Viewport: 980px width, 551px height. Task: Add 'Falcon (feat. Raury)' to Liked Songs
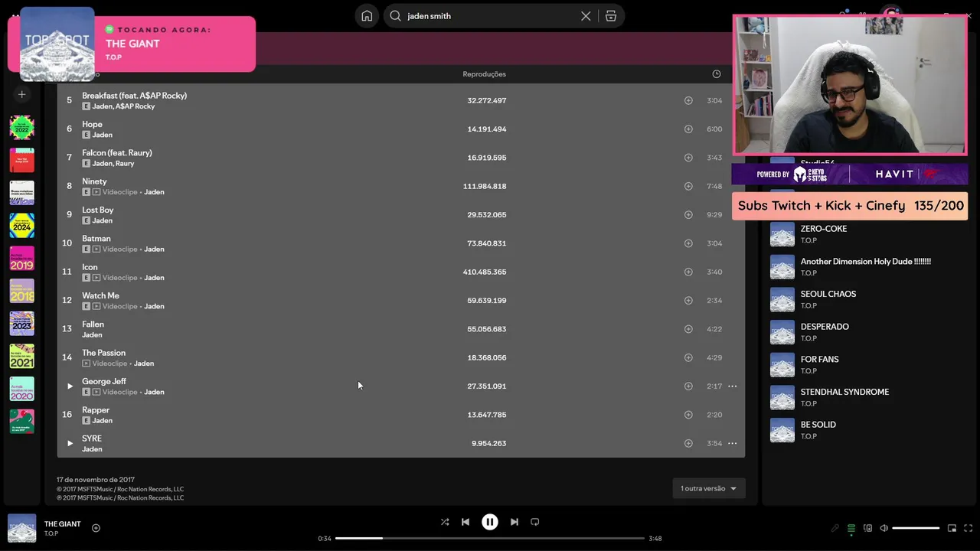pos(688,158)
